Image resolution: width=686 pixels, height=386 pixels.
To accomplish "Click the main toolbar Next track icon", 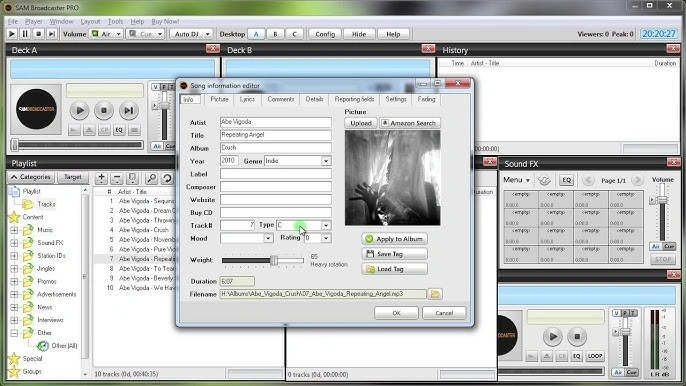I will pyautogui.click(x=52, y=34).
